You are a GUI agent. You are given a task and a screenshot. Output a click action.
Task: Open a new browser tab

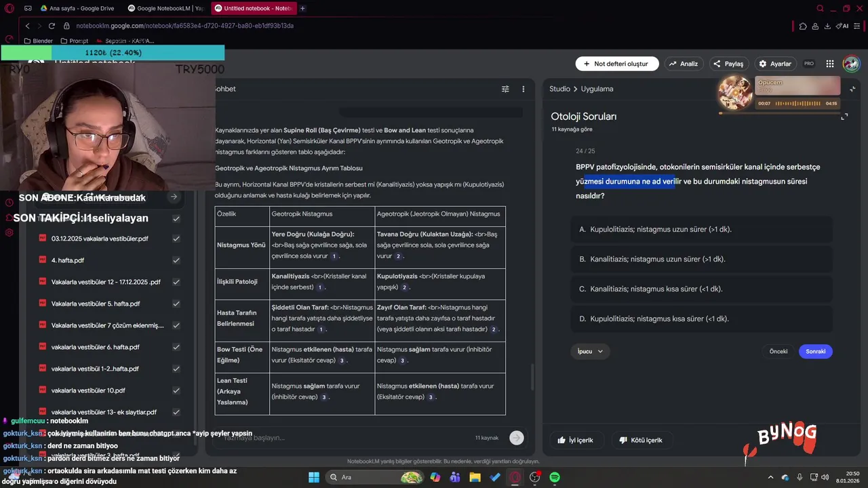(302, 9)
